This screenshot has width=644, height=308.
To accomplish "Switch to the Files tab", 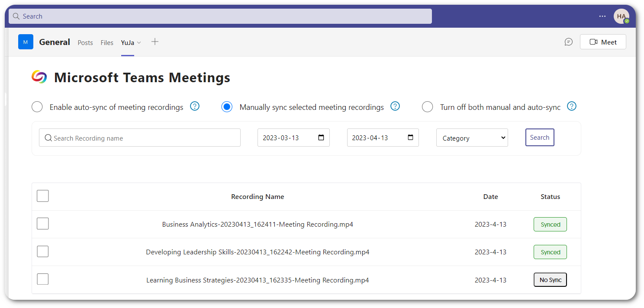I will (x=107, y=42).
